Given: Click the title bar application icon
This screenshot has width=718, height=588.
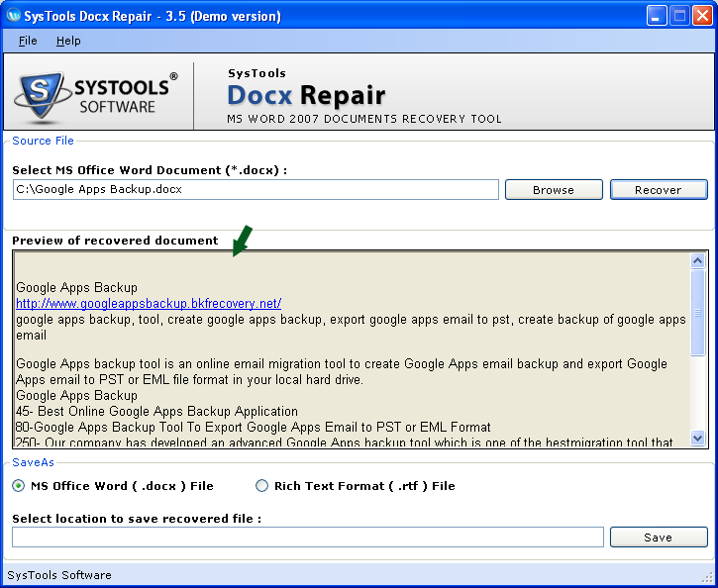Looking at the screenshot, I should tap(14, 16).
